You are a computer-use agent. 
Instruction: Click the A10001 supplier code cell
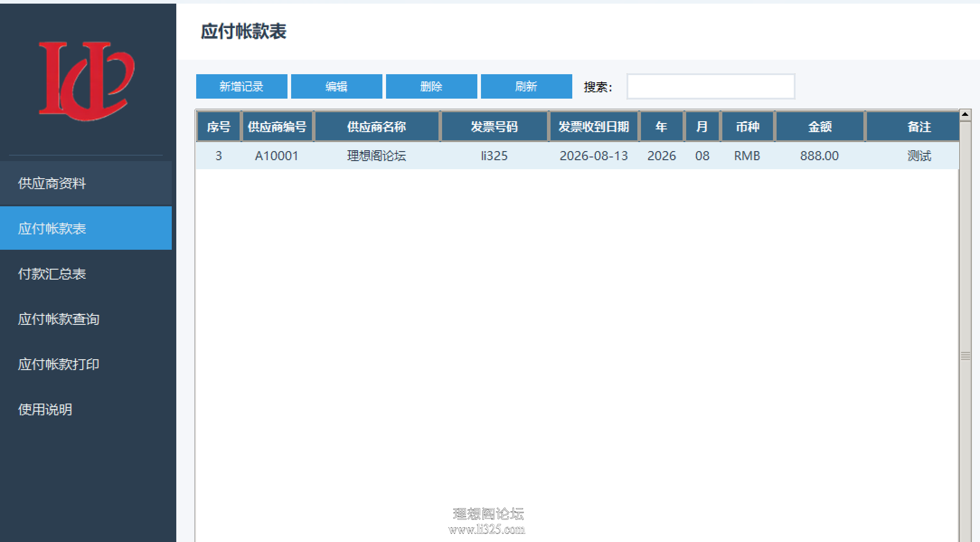(x=277, y=156)
